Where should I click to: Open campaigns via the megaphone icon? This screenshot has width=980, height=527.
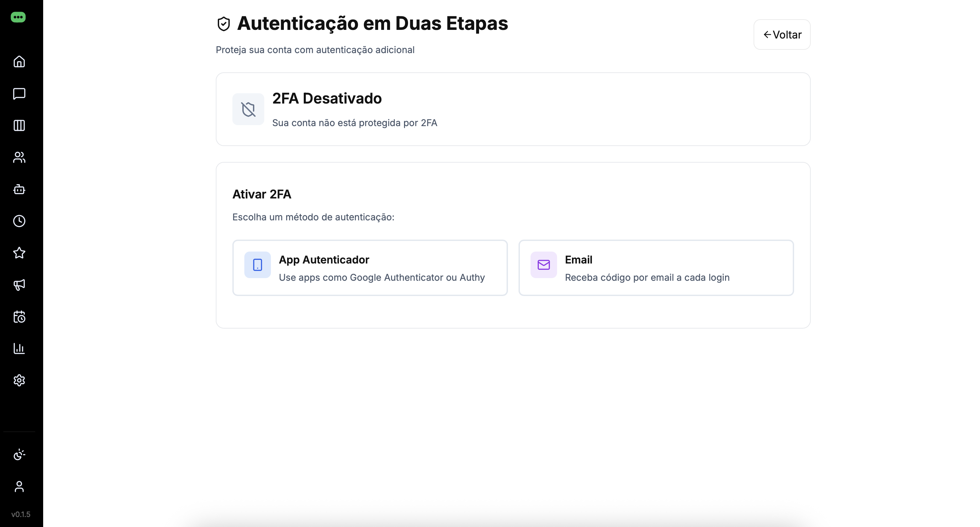pos(19,285)
